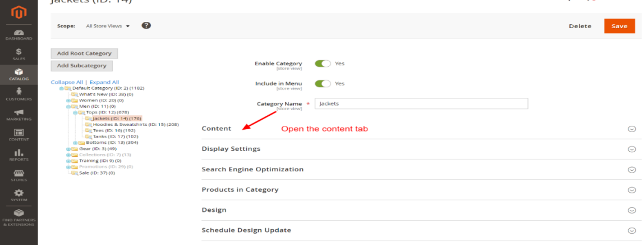
Task: Toggle the Enable Category switch
Action: tap(323, 63)
